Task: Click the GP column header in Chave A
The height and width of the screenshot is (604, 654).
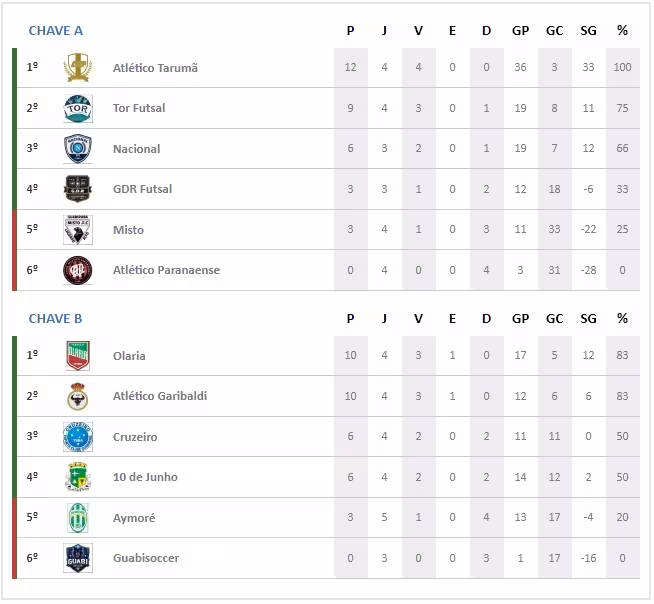Action: pyautogui.click(x=520, y=31)
